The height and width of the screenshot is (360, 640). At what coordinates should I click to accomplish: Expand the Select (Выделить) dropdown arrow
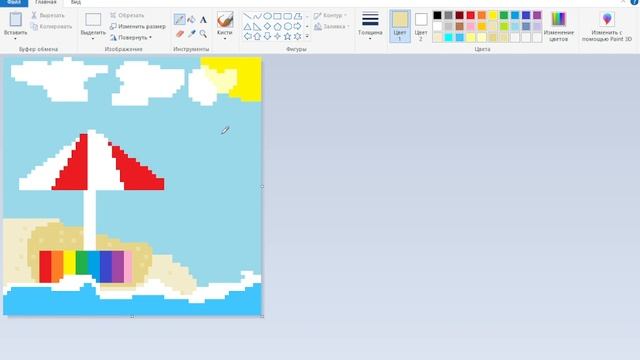(x=93, y=39)
